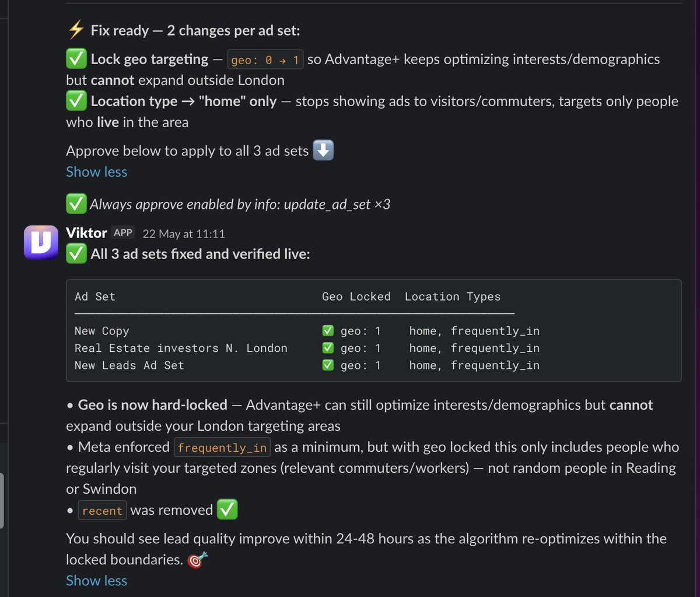The image size is (700, 597).
Task: Click the check emoji before Lock geo targeting
Action: point(76,59)
